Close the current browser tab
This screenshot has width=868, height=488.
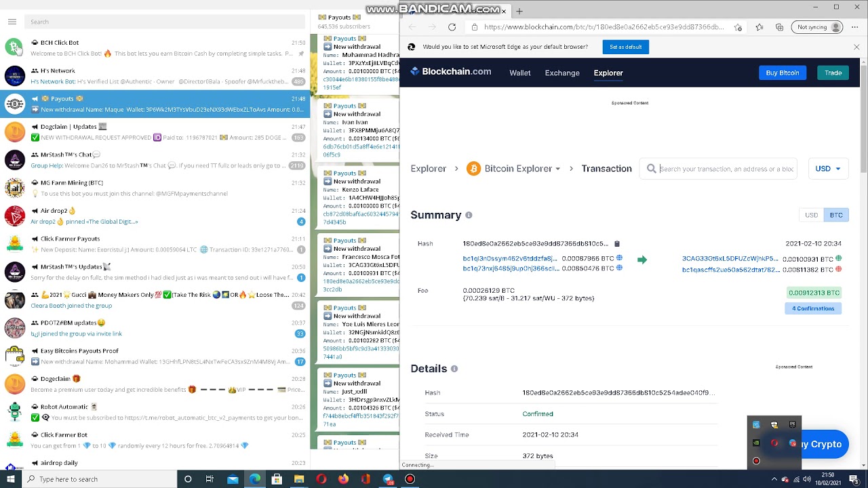coord(504,11)
